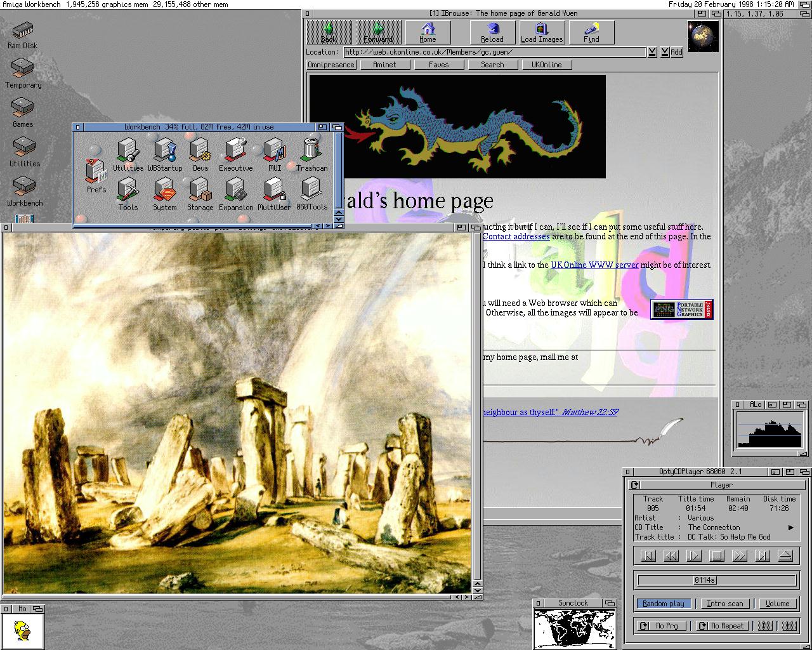
Task: Skip to previous track in OptyCDPlayer
Action: (648, 556)
